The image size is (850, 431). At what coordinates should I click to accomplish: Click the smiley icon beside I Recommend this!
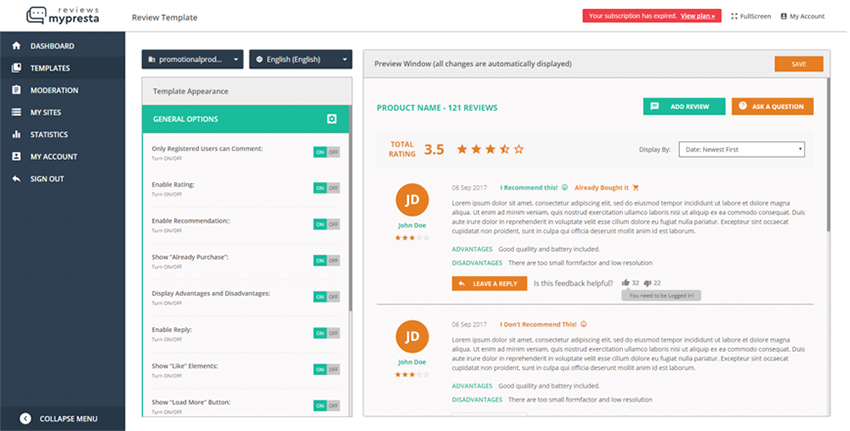pos(564,188)
